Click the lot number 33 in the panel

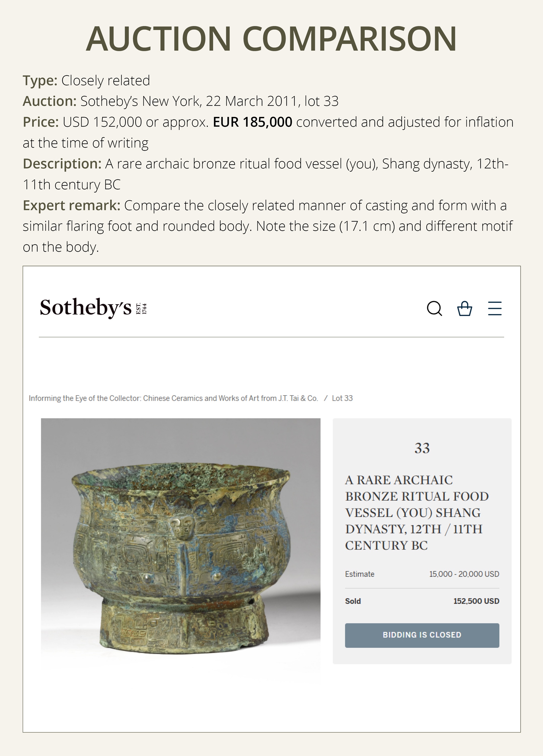(x=422, y=448)
